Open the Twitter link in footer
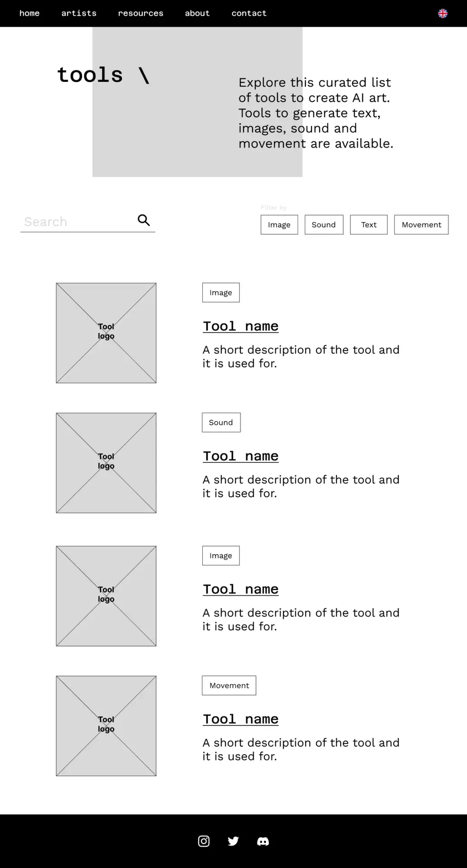Image resolution: width=467 pixels, height=868 pixels. click(x=233, y=841)
